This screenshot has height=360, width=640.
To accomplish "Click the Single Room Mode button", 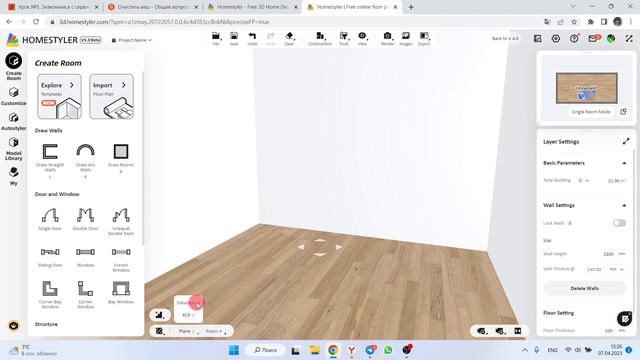I will 591,111.
